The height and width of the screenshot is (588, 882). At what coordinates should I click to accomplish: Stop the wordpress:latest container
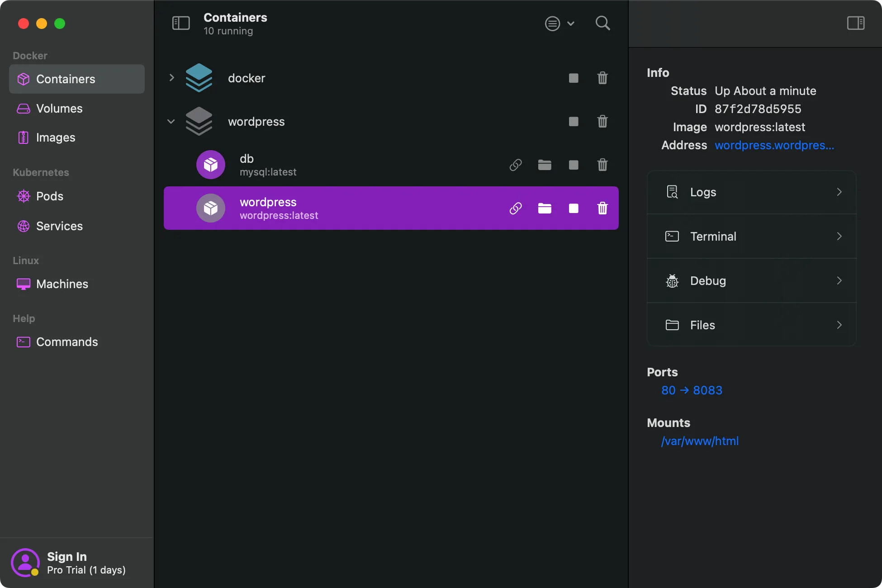[574, 209]
